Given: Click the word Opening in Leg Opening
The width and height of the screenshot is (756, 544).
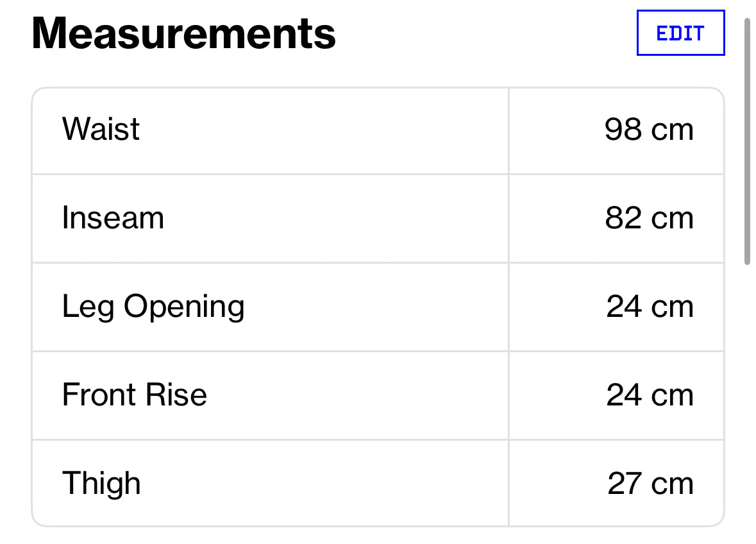Looking at the screenshot, I should tap(184, 307).
